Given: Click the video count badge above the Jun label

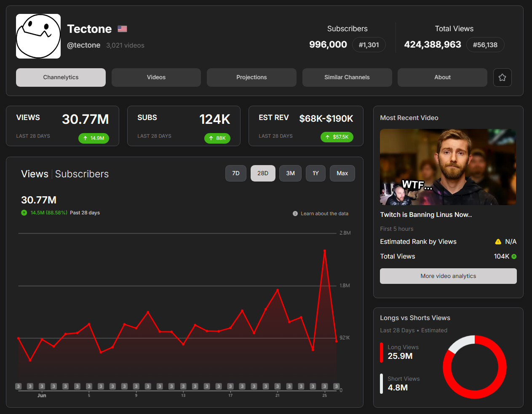Looking at the screenshot, I should pyautogui.click(x=42, y=386).
